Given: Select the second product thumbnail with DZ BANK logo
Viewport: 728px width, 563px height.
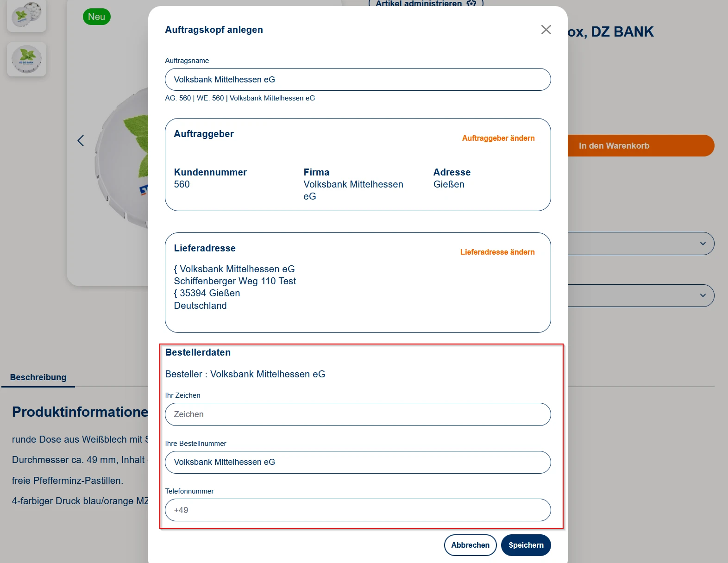Looking at the screenshot, I should pyautogui.click(x=26, y=59).
